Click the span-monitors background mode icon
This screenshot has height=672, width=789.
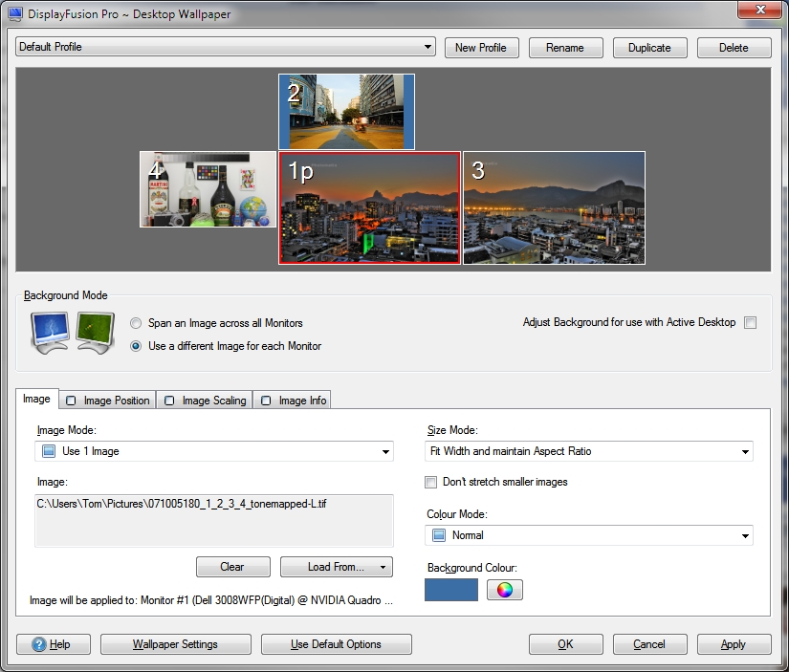(x=51, y=332)
